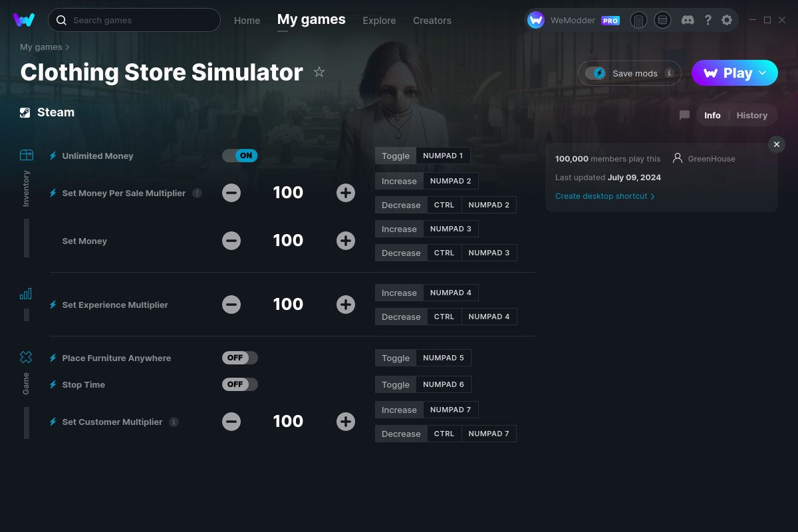Turn off Unlimited Money
798x532 pixels.
239,155
